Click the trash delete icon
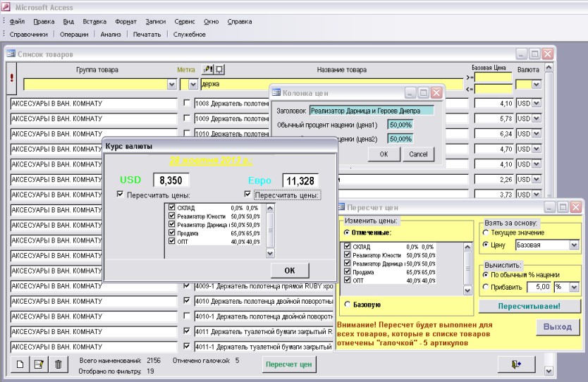The image size is (588, 382). tap(58, 364)
